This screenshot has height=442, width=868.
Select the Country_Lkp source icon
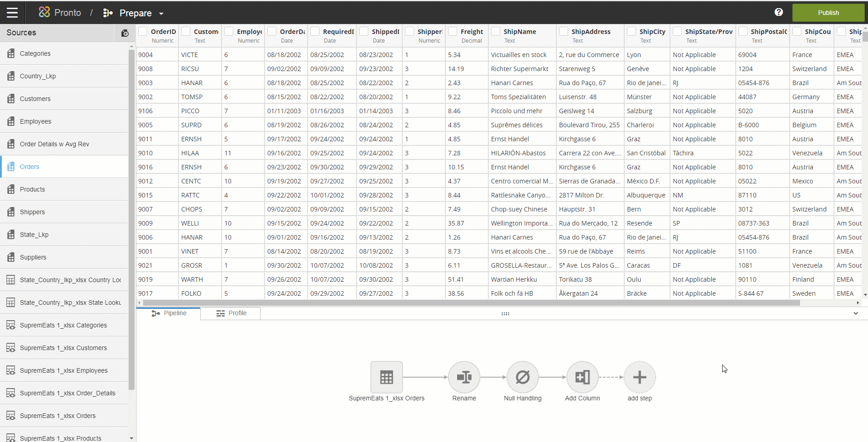point(11,76)
